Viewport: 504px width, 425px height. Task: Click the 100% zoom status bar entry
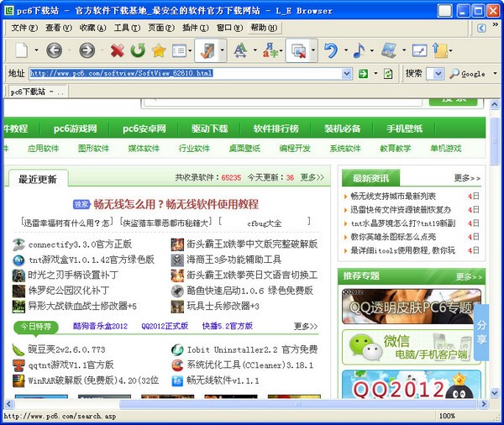pyautogui.click(x=447, y=416)
